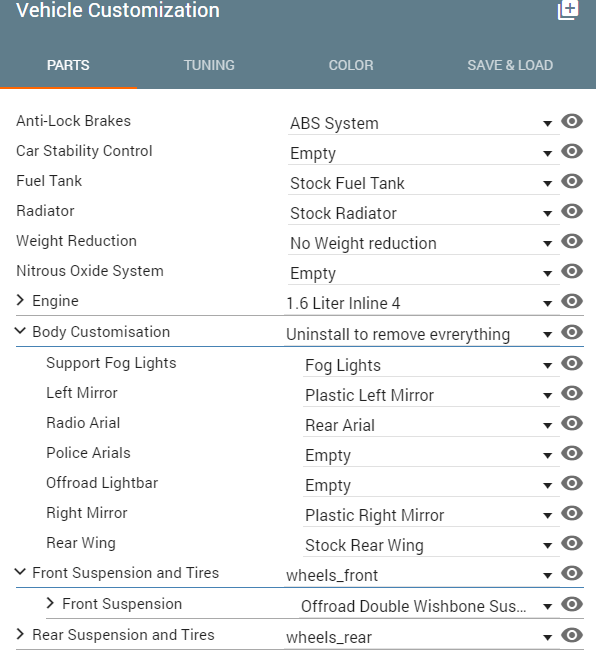Open the Car Stability Control dropdown
The height and width of the screenshot is (657, 596).
[x=424, y=153]
